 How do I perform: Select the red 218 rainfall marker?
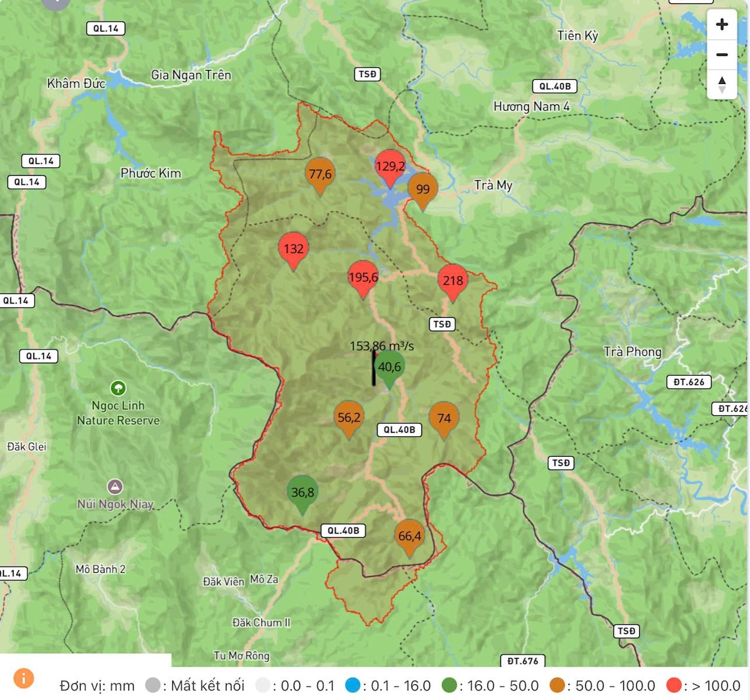(452, 281)
